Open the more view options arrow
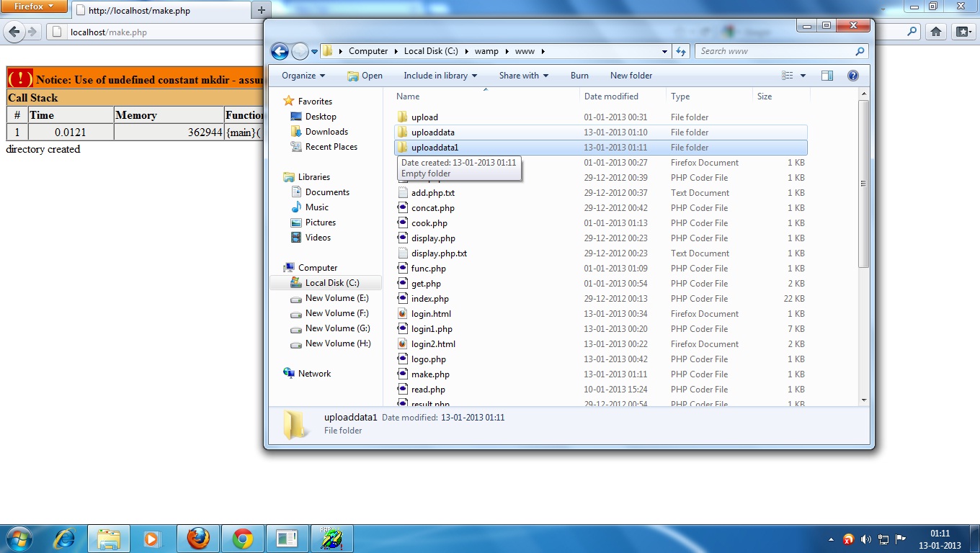This screenshot has width=980, height=553. point(803,76)
